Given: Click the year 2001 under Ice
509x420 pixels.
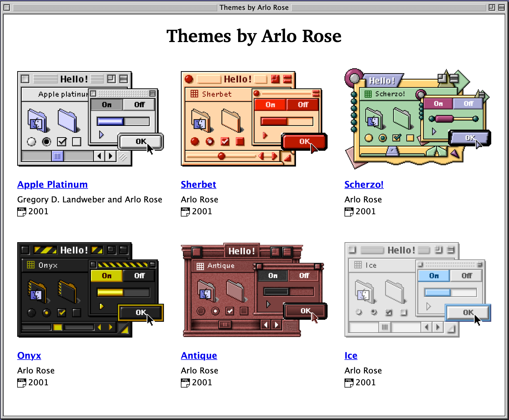Looking at the screenshot, I should tap(366, 382).
